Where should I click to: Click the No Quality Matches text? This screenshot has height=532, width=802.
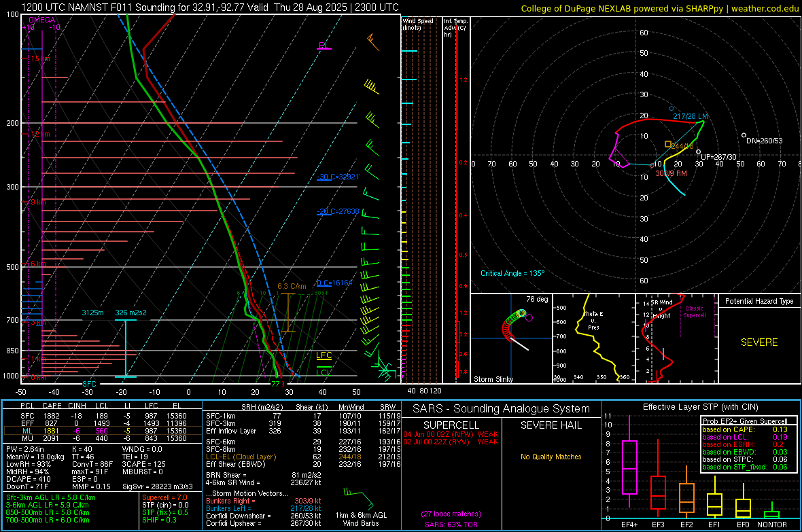551,457
